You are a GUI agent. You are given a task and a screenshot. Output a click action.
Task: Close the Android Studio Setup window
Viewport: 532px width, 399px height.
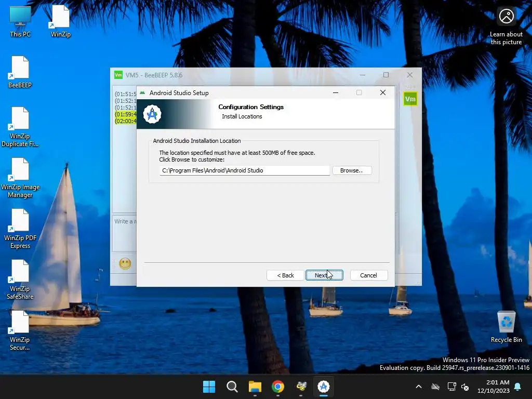click(383, 92)
